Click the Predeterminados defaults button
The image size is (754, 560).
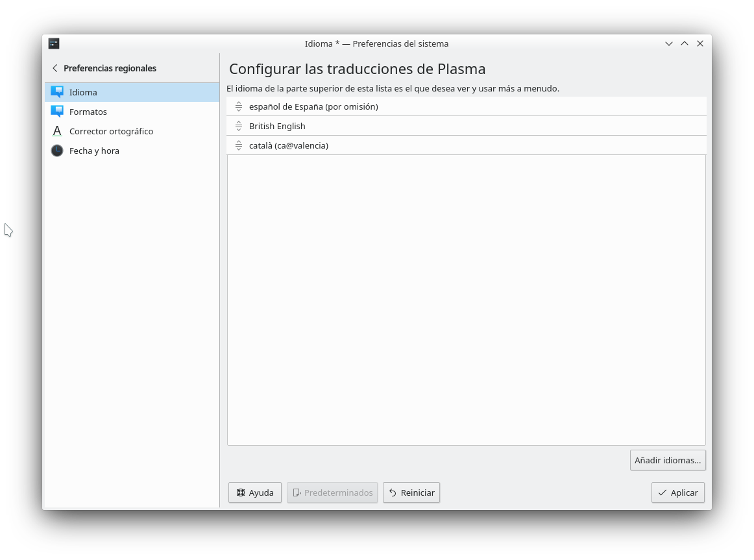point(332,493)
